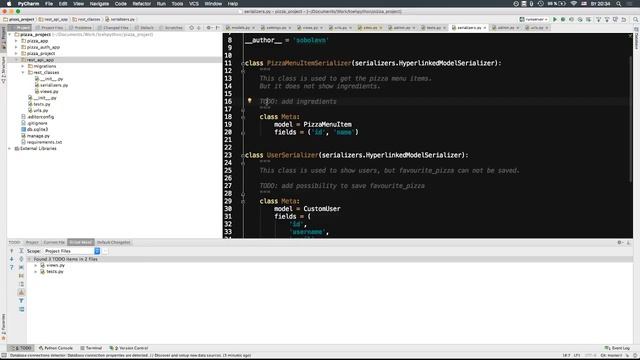
Task: Collapse rest_api_app folder arrow
Action: point(16,60)
